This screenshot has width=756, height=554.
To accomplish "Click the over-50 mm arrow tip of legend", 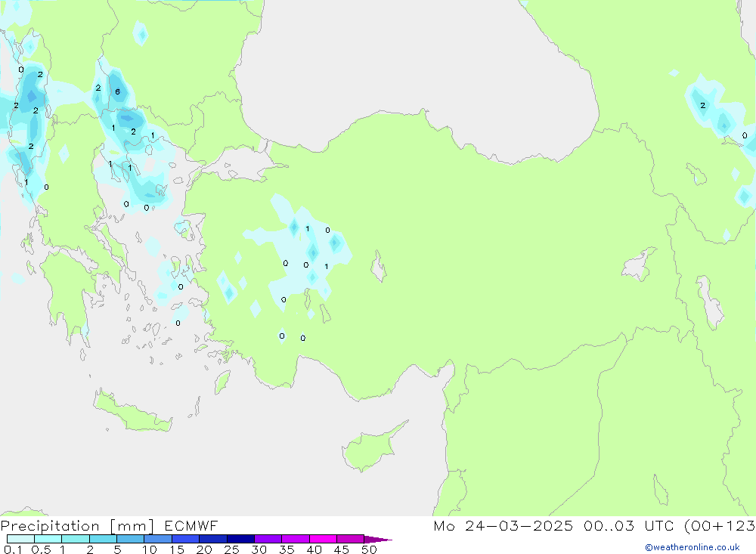I will 378,539.
